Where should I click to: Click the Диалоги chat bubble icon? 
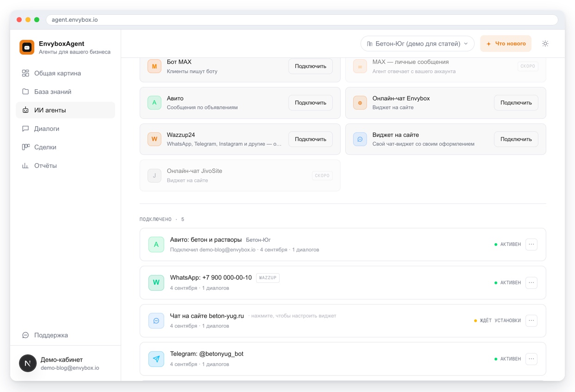25,129
